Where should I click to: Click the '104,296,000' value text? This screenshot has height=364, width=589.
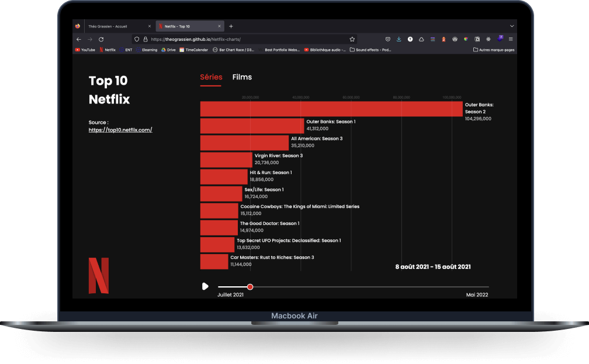pyautogui.click(x=478, y=119)
